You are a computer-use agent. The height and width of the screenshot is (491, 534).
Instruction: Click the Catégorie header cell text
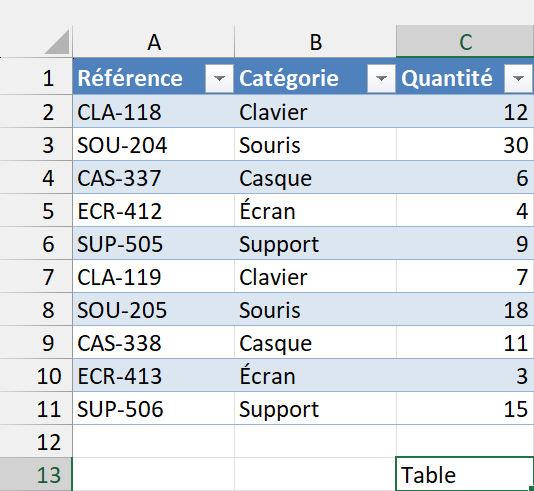coord(289,79)
